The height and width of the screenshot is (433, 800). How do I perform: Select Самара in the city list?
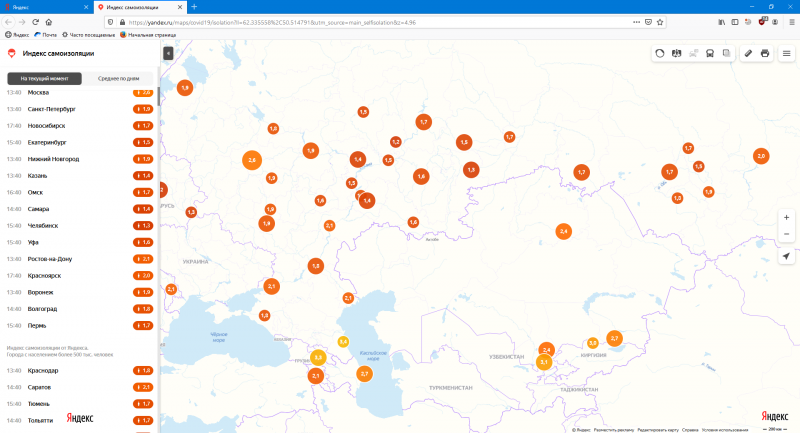point(79,209)
